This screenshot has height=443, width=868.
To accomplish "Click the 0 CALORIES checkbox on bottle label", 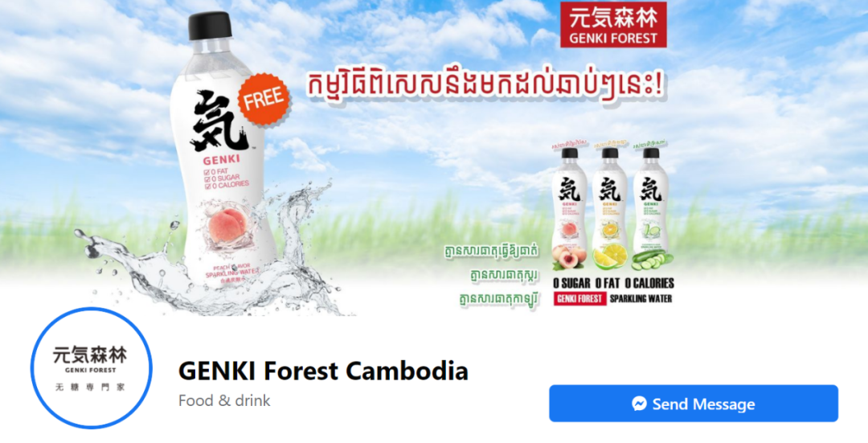I will 207,186.
